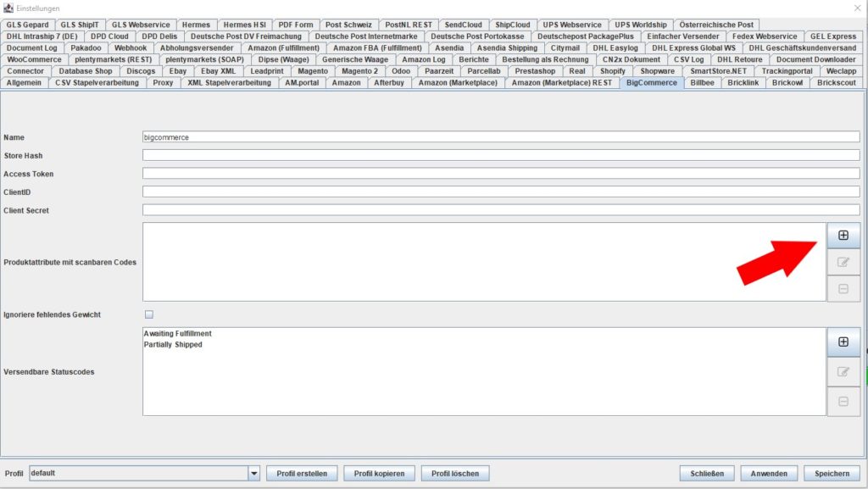Remove selected Versendbare Statuscodes entry
Screen dimensions: 868x489
(843, 402)
